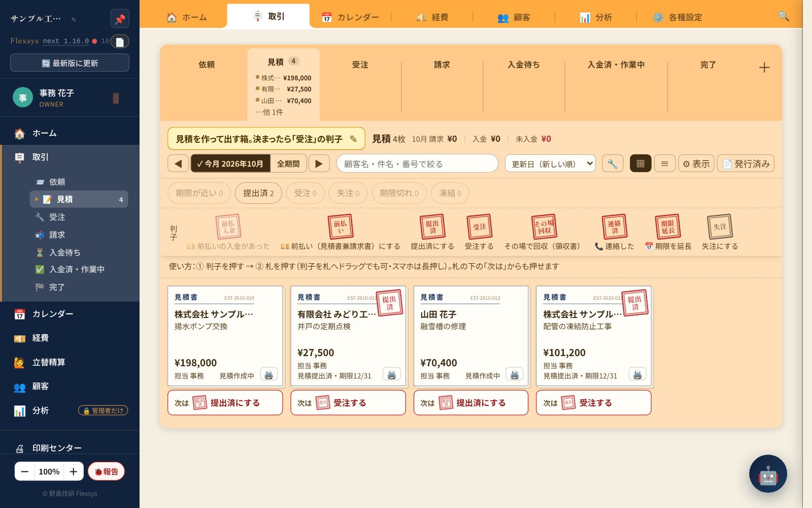Viewport: 812px width, 508px height.
Task: Go to the previous month arrow
Action: [x=178, y=164]
